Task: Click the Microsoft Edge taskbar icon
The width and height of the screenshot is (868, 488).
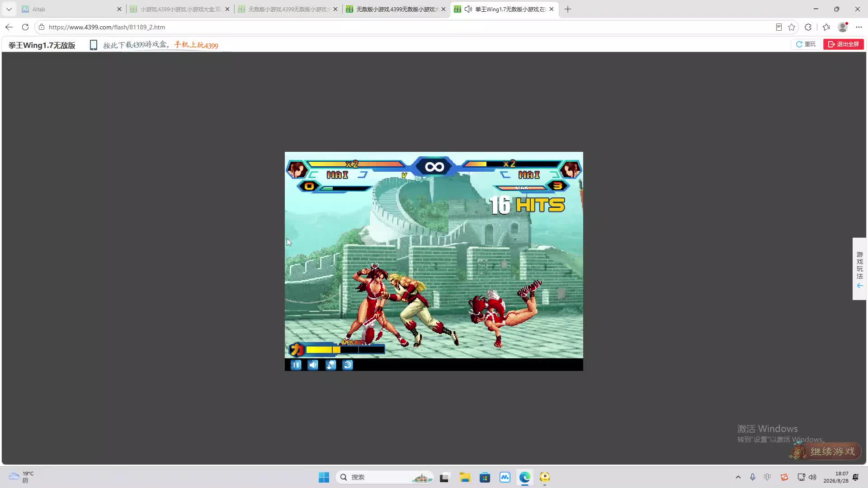Action: click(525, 477)
